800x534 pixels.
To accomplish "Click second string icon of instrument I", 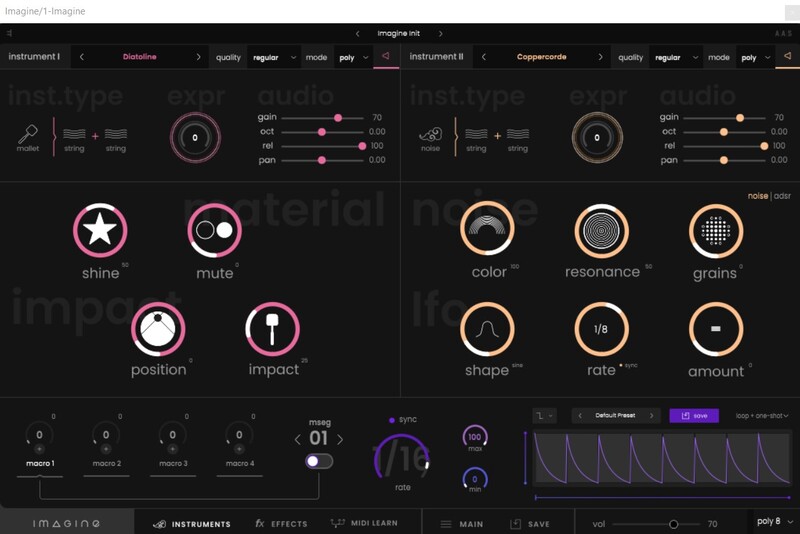I will pyautogui.click(x=116, y=134).
